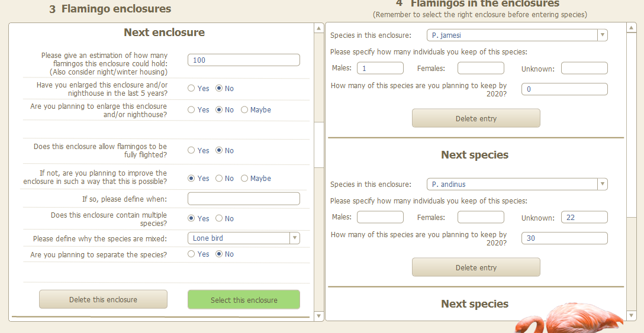Select Yes for enclosure enlarged in last 5 years
The height and width of the screenshot is (333, 644).
coord(191,89)
